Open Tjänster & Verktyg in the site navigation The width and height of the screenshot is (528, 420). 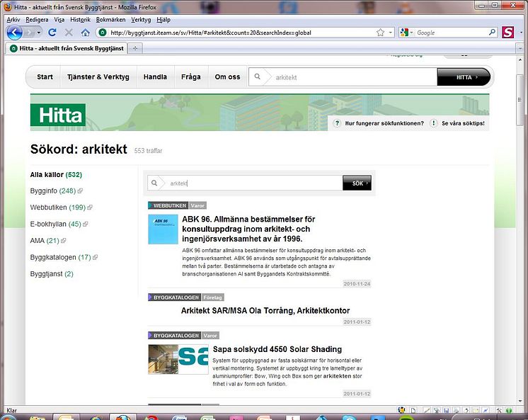(x=98, y=77)
